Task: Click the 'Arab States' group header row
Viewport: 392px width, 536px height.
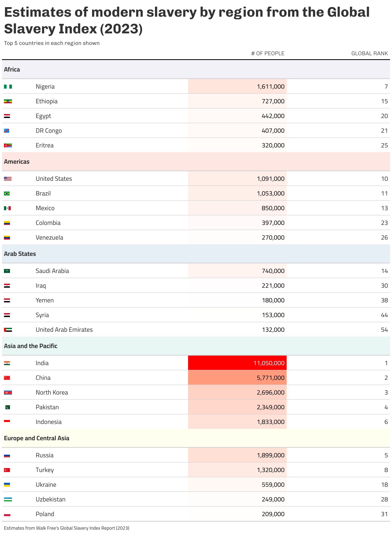Action: pyautogui.click(x=20, y=254)
